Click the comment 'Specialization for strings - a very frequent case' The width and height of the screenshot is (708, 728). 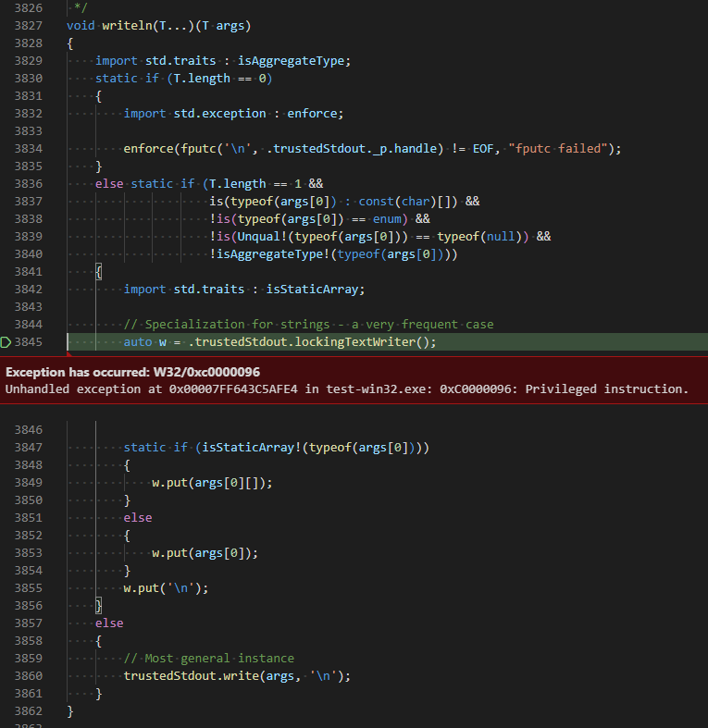click(x=319, y=325)
